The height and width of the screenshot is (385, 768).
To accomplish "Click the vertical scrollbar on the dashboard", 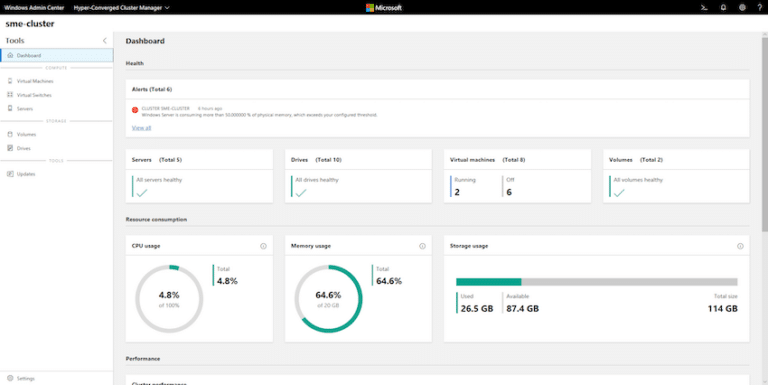I will [x=765, y=132].
